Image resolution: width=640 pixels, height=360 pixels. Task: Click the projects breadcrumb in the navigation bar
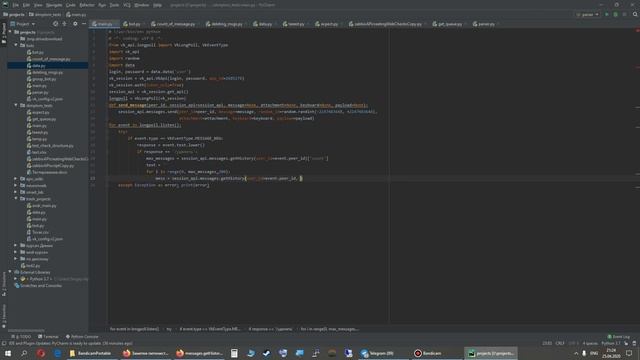(14, 14)
